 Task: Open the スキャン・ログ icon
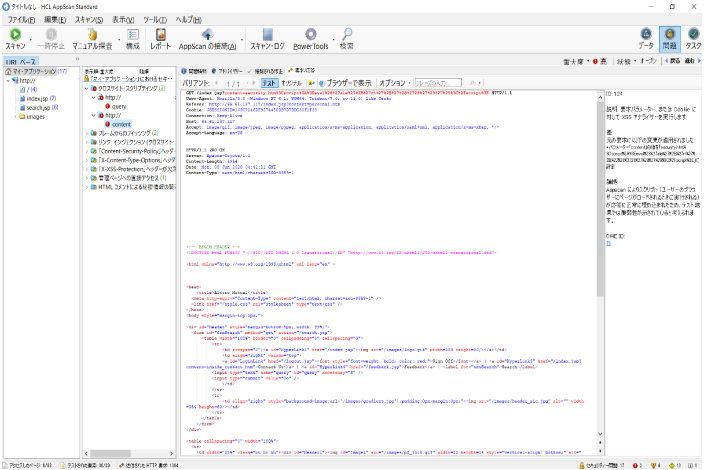tap(268, 35)
